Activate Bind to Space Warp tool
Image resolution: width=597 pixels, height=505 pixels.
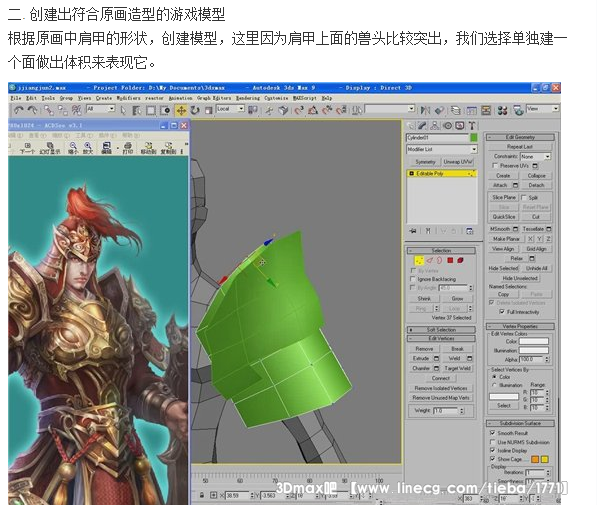tap(77, 110)
